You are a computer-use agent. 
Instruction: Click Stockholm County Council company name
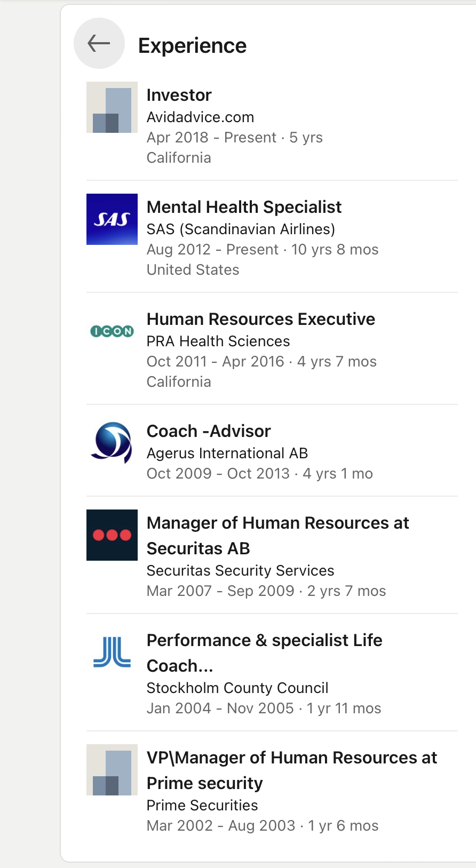237,688
